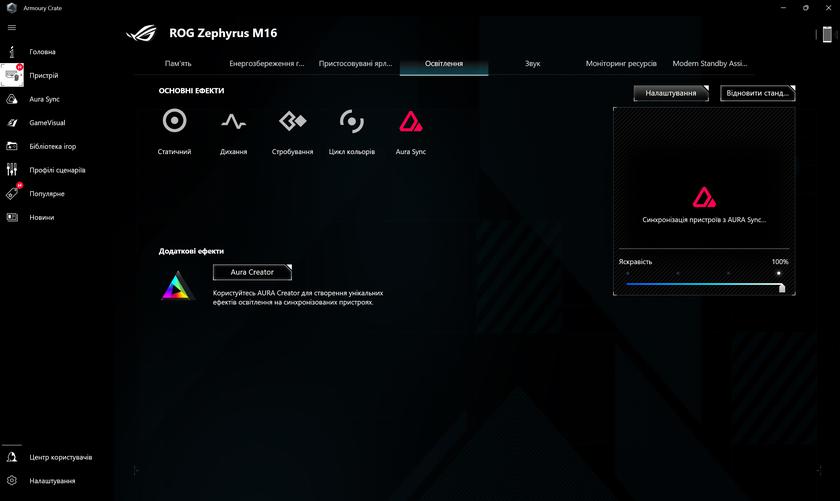Open GameVisual from the sidebar
This screenshot has width=840, height=501.
(46, 123)
